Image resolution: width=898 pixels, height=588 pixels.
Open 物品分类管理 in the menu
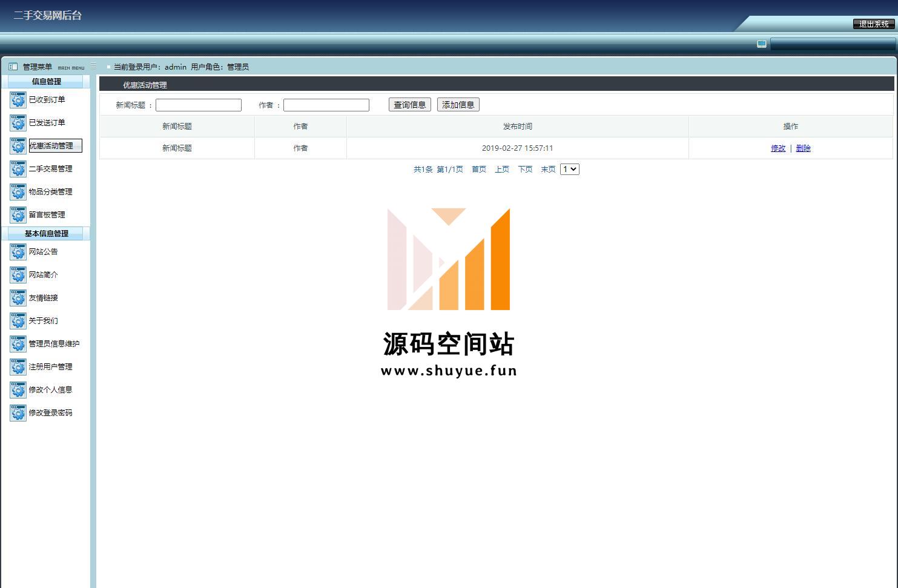pyautogui.click(x=50, y=191)
